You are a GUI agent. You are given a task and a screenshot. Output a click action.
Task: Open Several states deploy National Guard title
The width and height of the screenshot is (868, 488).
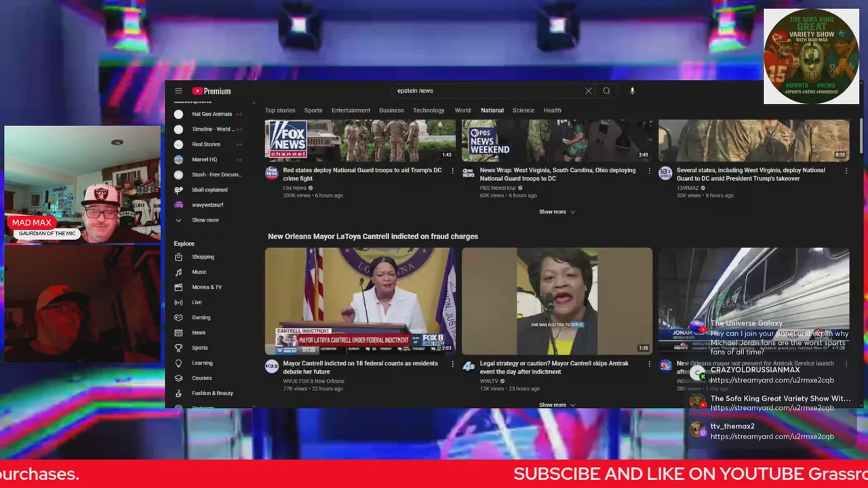click(x=751, y=174)
